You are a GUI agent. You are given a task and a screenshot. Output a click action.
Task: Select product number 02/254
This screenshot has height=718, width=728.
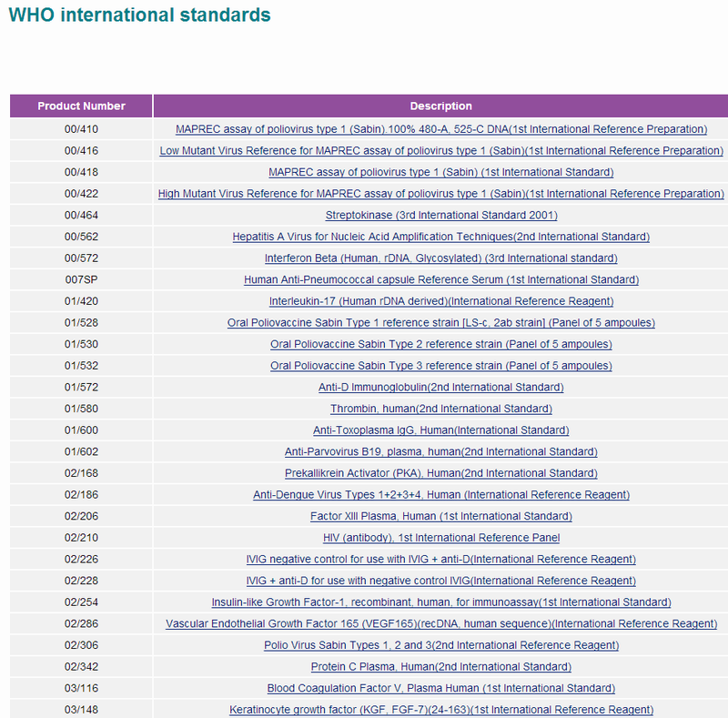[81, 602]
